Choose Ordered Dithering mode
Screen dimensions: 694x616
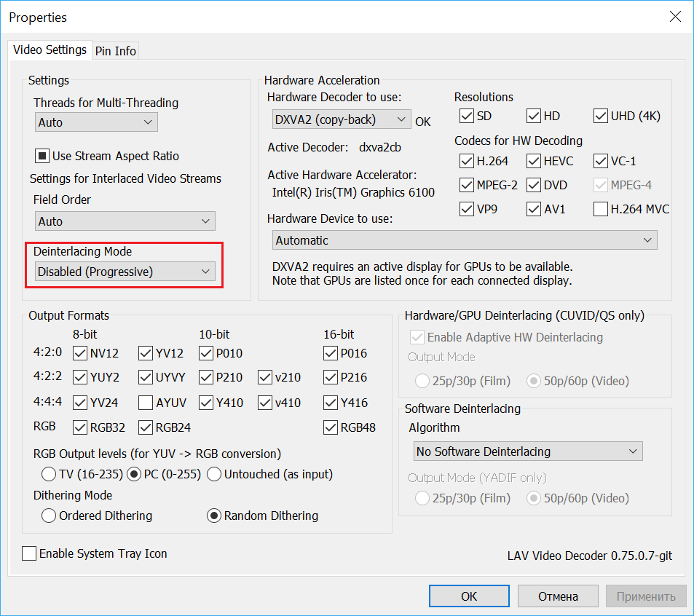49,516
